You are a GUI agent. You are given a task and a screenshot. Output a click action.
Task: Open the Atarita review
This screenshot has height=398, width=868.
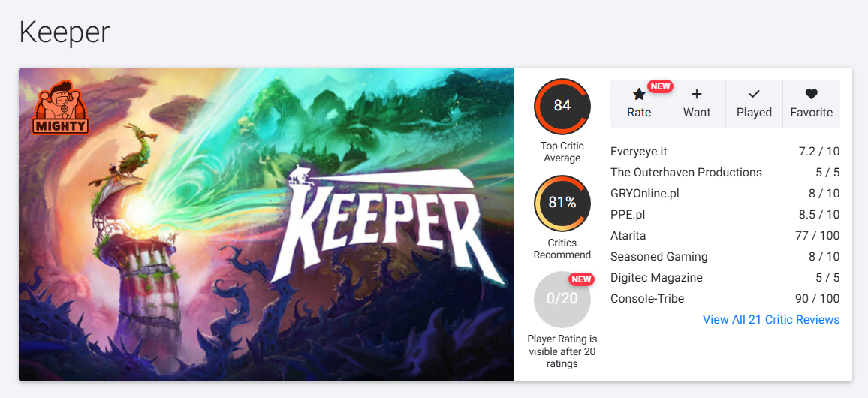(x=628, y=236)
